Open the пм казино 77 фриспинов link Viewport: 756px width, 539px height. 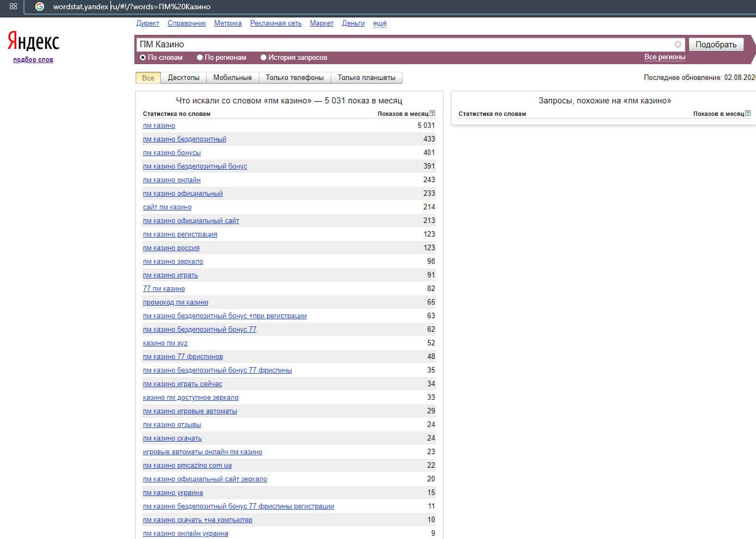[x=183, y=357]
